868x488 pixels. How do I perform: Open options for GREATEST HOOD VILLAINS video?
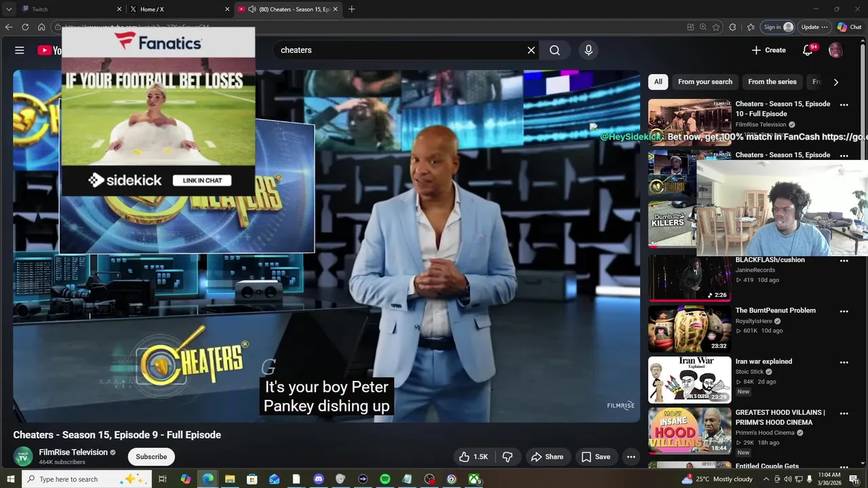(844, 413)
